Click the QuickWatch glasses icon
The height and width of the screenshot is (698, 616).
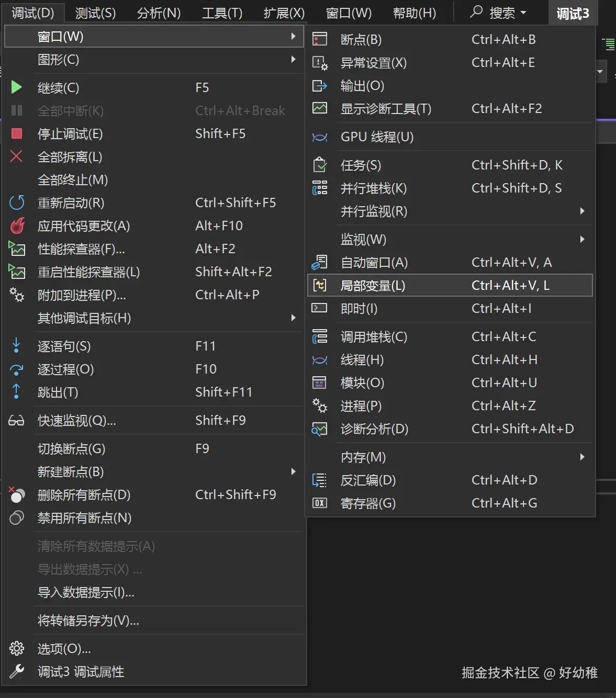[x=16, y=420]
